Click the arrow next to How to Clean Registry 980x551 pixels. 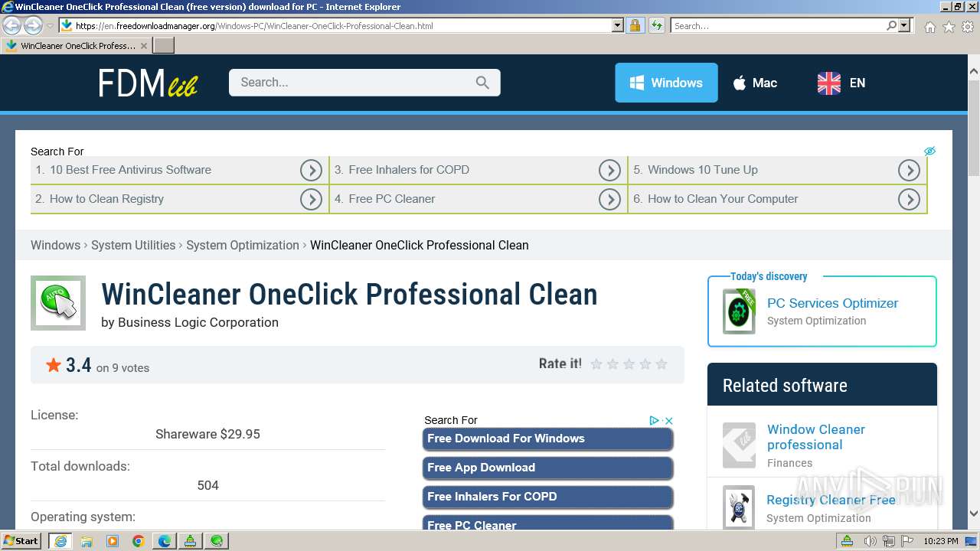(311, 199)
